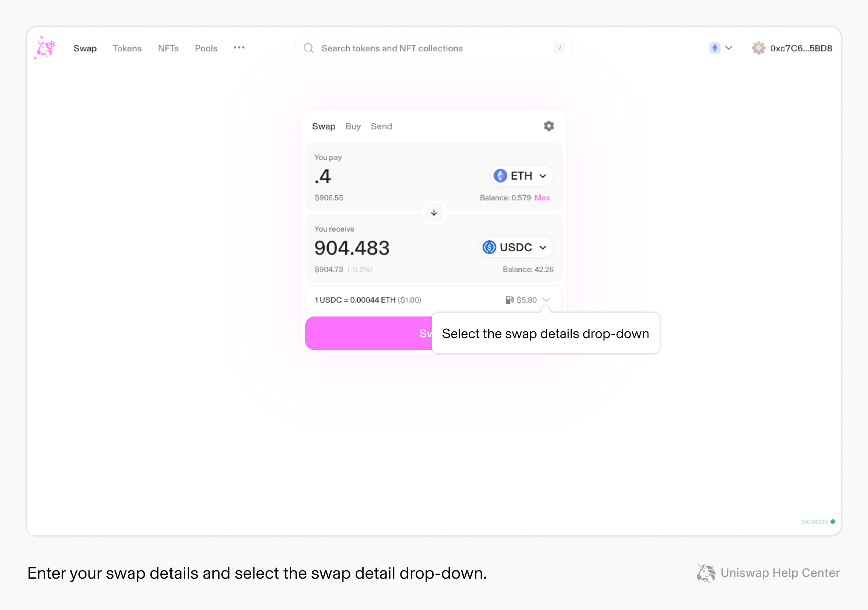Select Pools in the navigation bar

(x=206, y=48)
